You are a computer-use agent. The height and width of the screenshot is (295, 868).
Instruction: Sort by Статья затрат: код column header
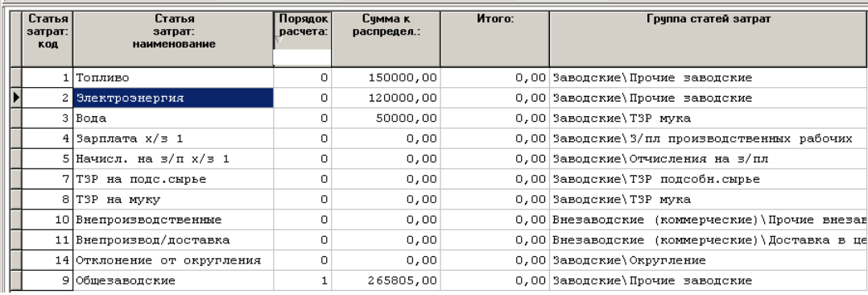point(48,39)
